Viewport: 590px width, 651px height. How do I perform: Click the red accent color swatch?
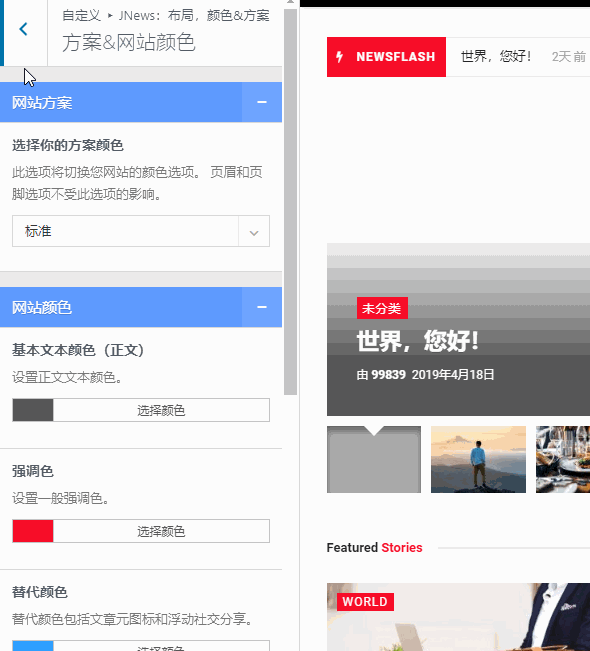[x=33, y=531]
